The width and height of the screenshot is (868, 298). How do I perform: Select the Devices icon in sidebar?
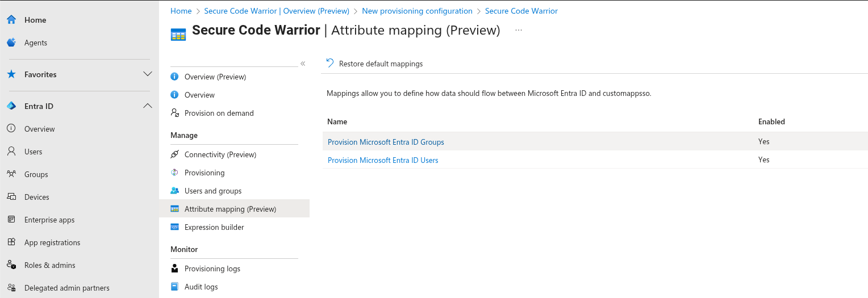tap(11, 197)
